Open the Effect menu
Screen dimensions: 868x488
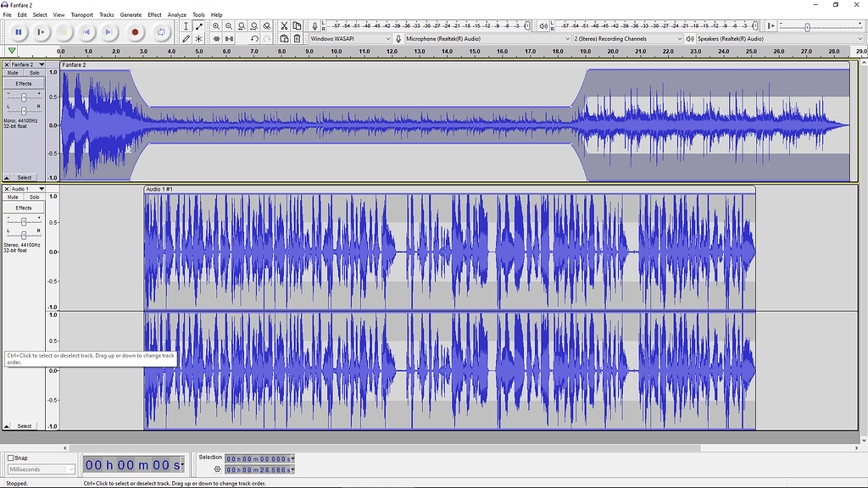click(153, 14)
